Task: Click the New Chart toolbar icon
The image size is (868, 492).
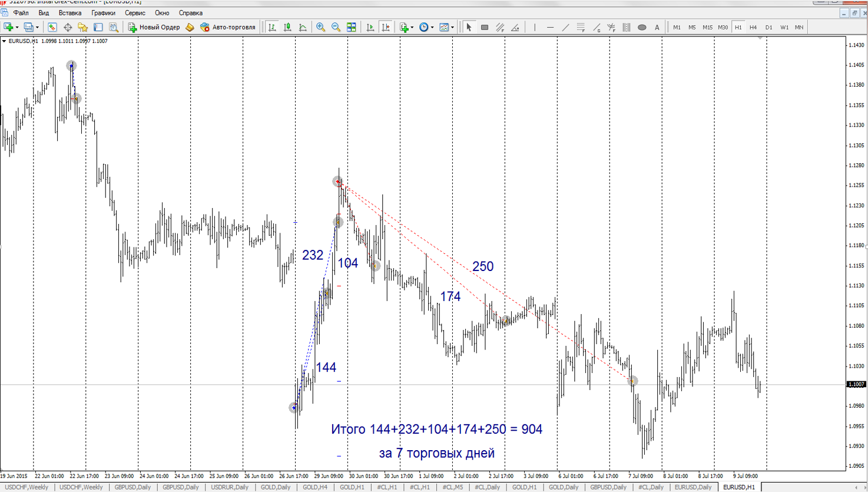Action: (8, 27)
